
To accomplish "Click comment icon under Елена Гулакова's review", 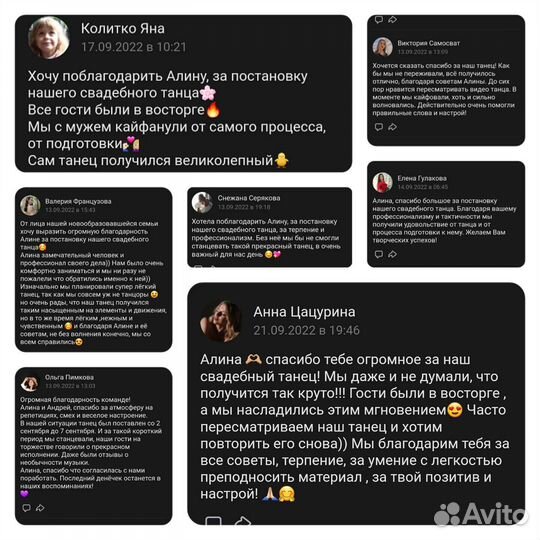I will tap(378, 254).
